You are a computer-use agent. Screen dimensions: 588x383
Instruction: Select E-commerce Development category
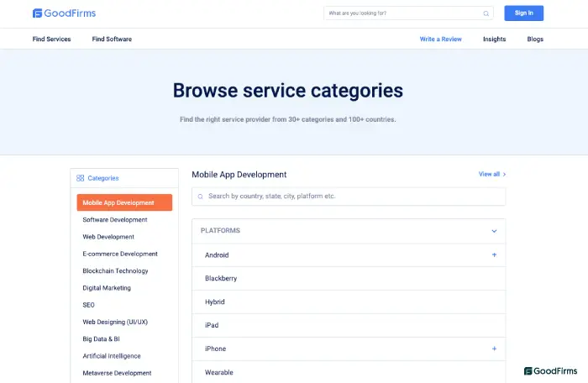pyautogui.click(x=120, y=254)
